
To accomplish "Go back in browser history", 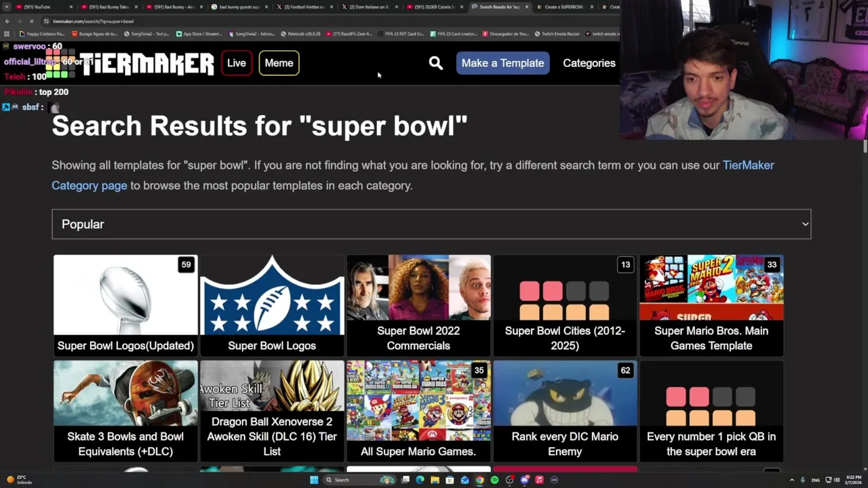I will point(7,21).
